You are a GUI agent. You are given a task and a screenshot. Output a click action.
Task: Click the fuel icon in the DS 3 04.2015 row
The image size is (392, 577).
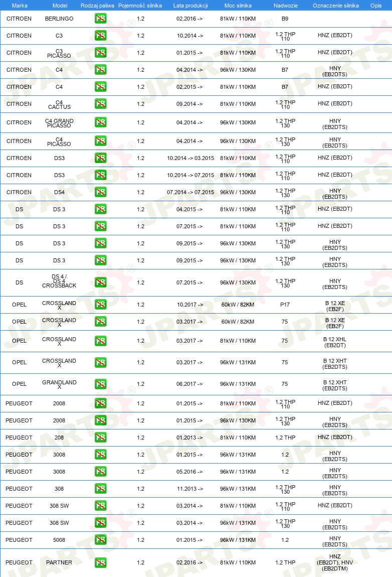pyautogui.click(x=100, y=209)
